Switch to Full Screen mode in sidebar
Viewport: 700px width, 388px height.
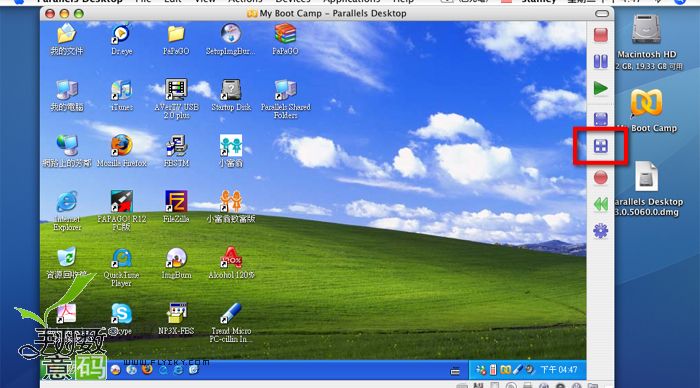pyautogui.click(x=600, y=119)
